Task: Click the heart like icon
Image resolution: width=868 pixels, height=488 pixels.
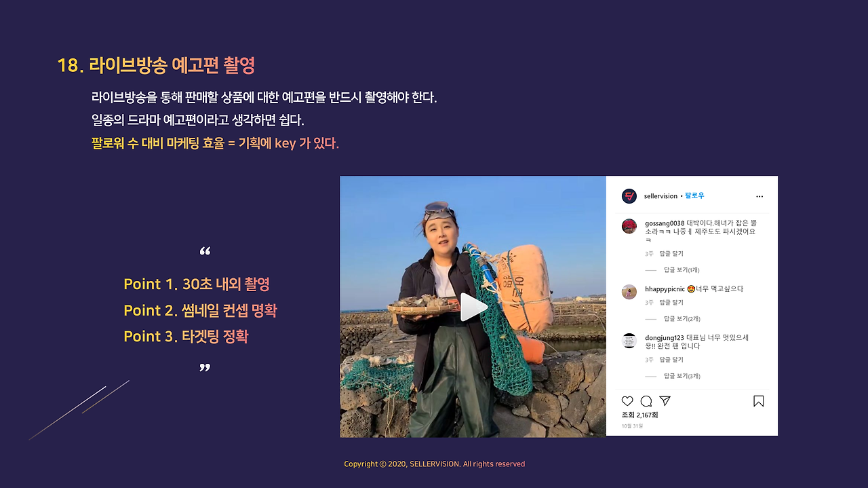Action: pos(627,401)
